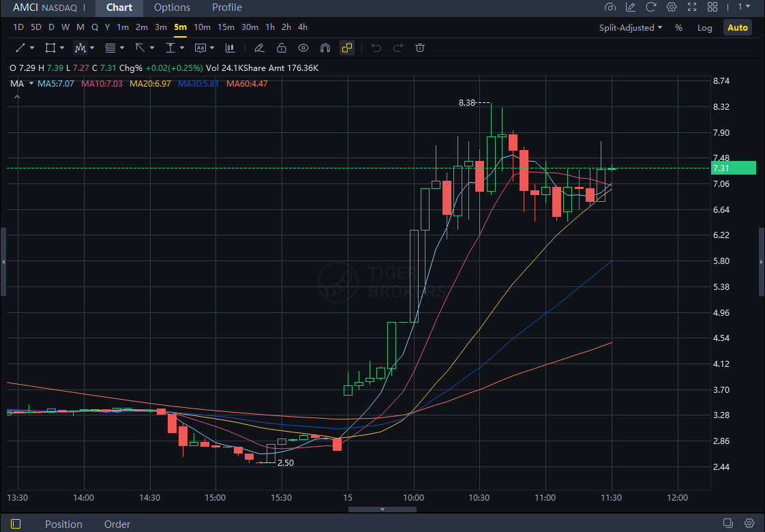Click the AMCI ticker symbol
765x532 pixels.
pos(25,8)
